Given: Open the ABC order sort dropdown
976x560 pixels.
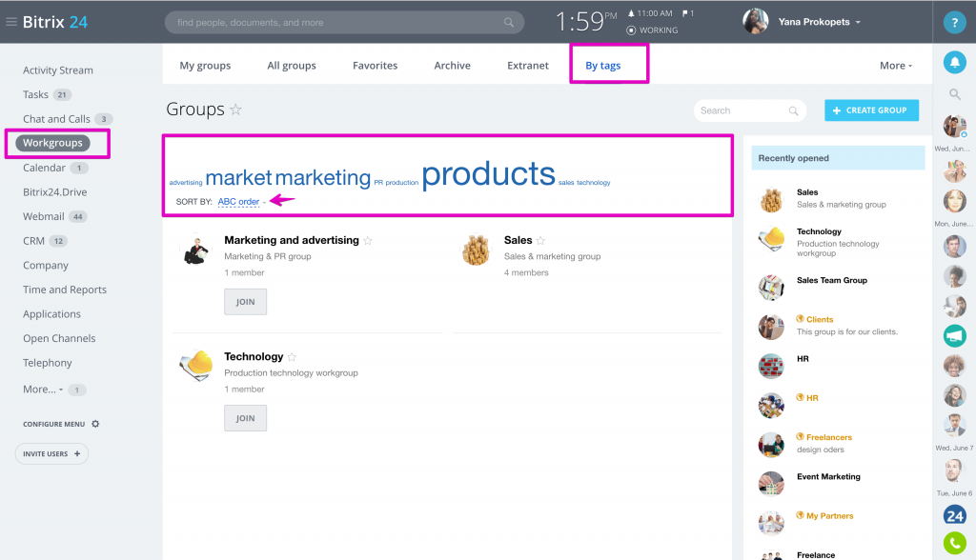Looking at the screenshot, I should click(x=241, y=202).
